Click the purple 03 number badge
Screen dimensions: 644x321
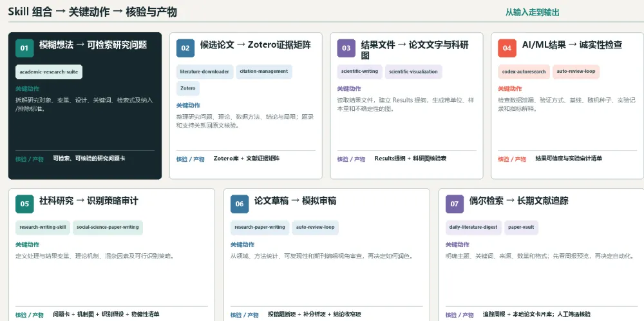point(346,48)
